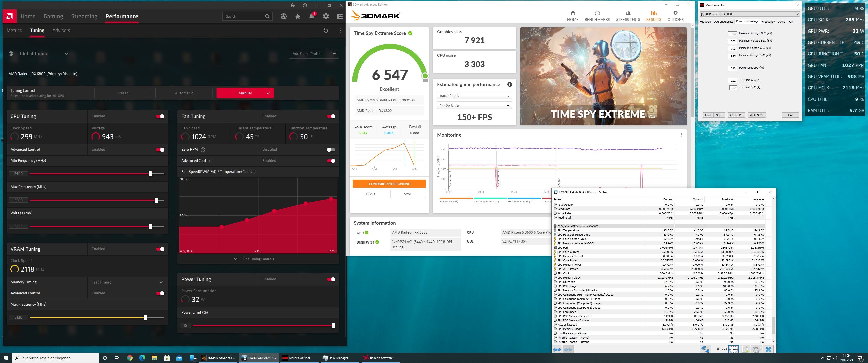Click the bug report icon in Radeon title bar
868x363 pixels.
tap(292, 5)
